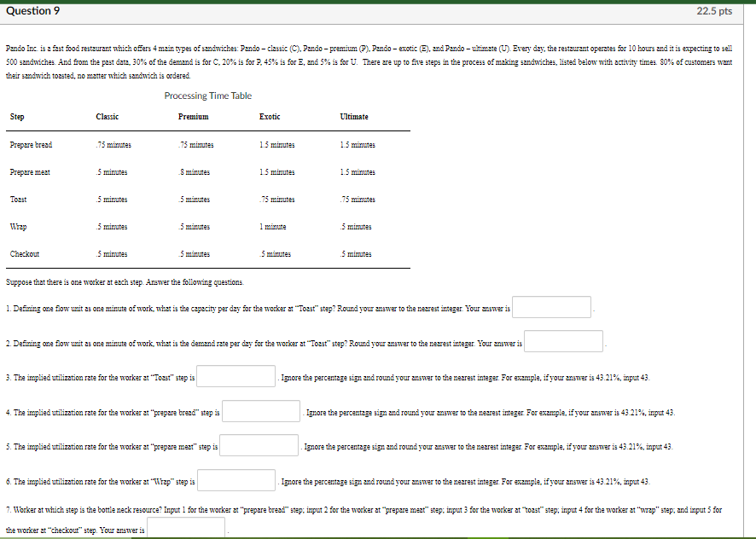Click the Toast demand rate answer box
Screen dimensions: 756x539
click(x=564, y=341)
